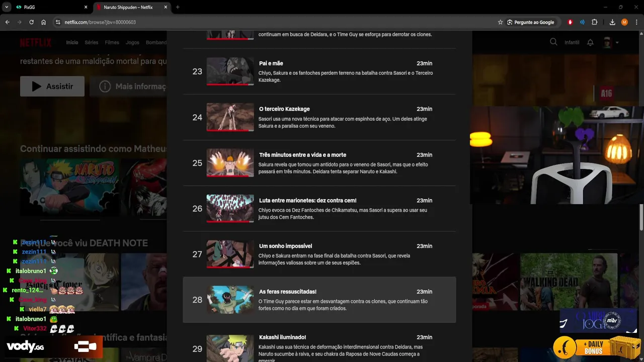
Task: Open the Filmes menu item
Action: pos(112,42)
